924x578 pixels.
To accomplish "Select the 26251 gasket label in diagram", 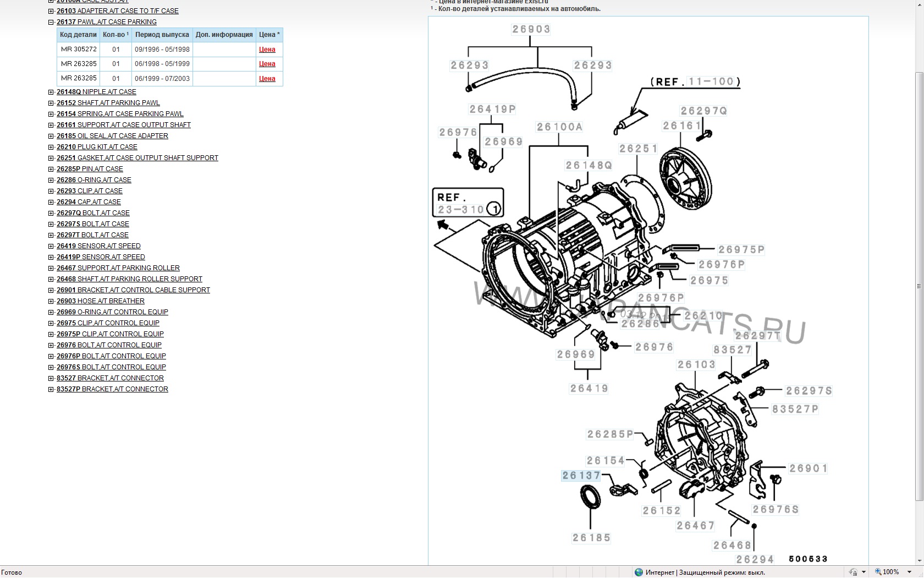I will (638, 149).
